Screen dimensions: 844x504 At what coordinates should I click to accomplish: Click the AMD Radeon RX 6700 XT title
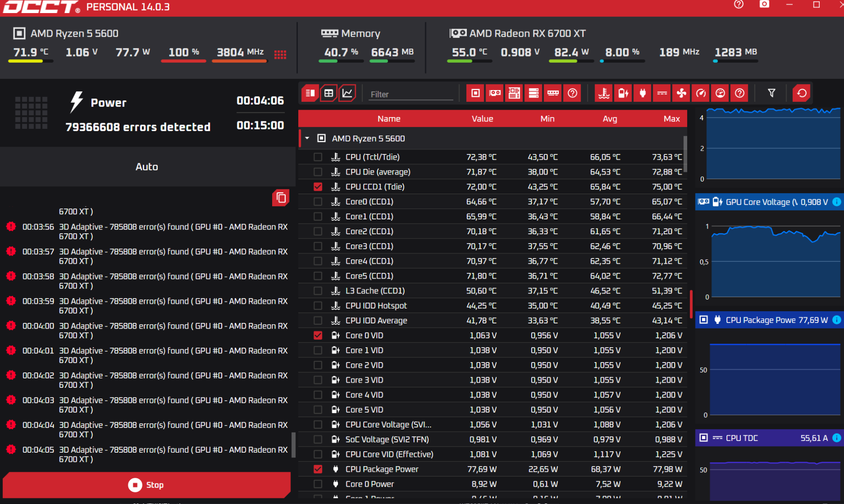[527, 34]
